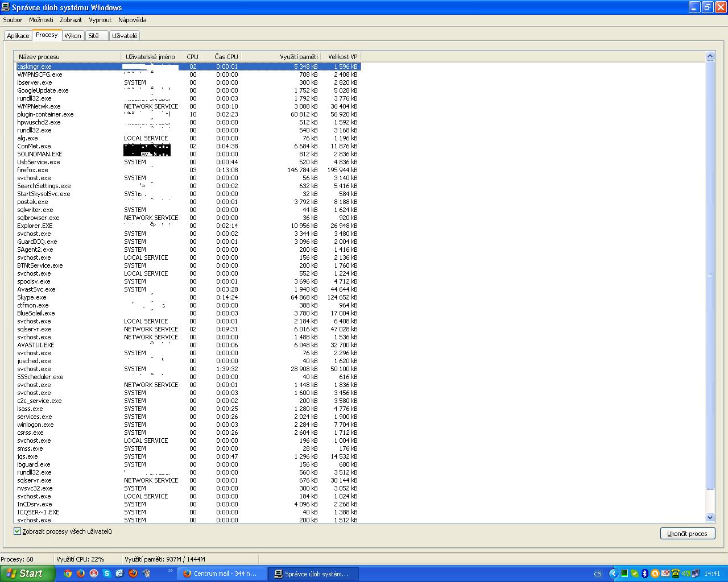The width and height of the screenshot is (728, 582).
Task: Open Skype from the quick launch bar
Action: coord(106,573)
